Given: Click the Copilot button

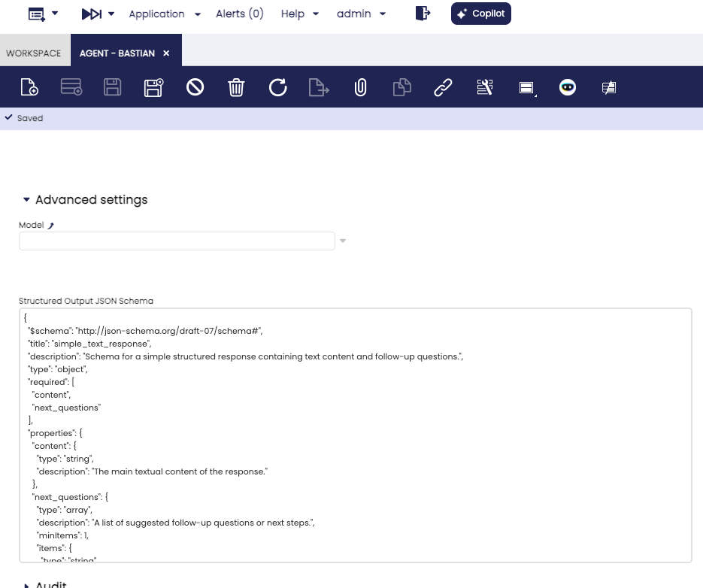Looking at the screenshot, I should click(x=480, y=14).
